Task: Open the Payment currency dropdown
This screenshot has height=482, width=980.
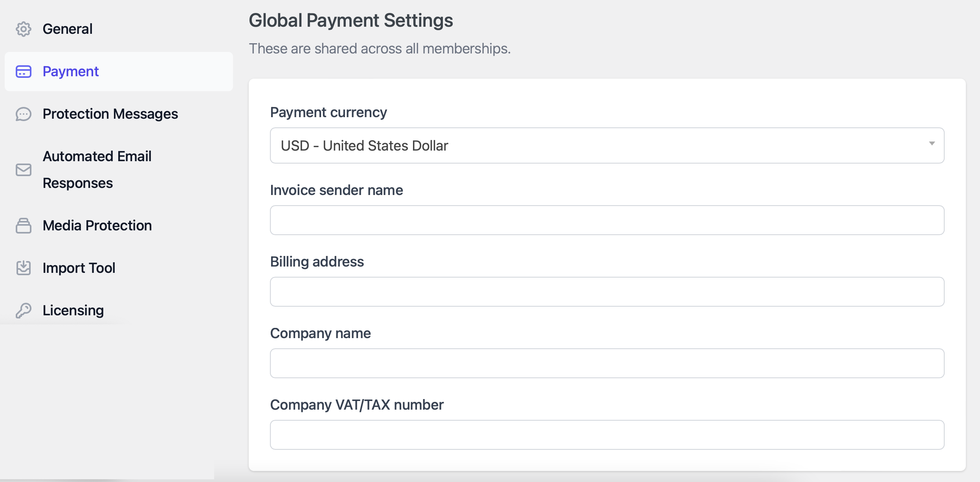Action: pos(607,145)
